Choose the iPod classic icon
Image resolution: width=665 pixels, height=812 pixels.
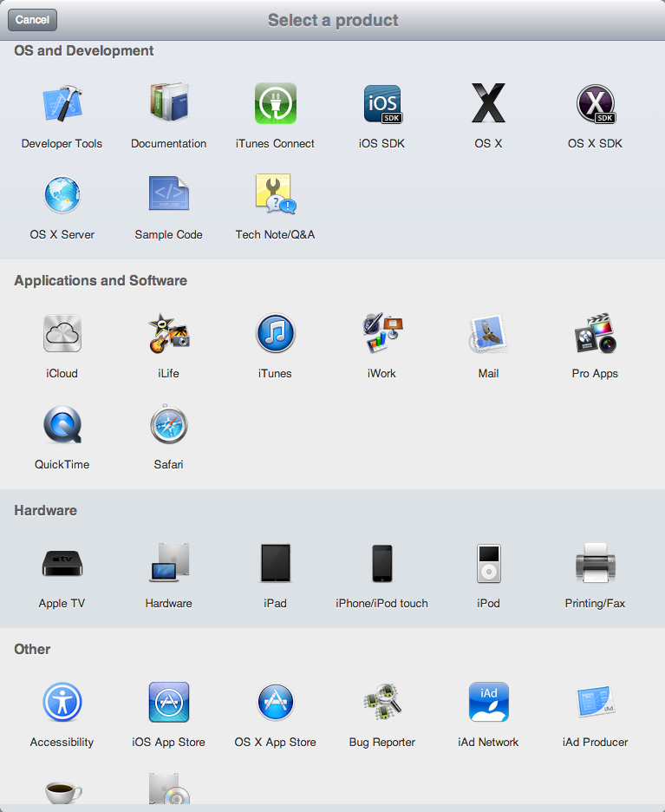tap(488, 563)
